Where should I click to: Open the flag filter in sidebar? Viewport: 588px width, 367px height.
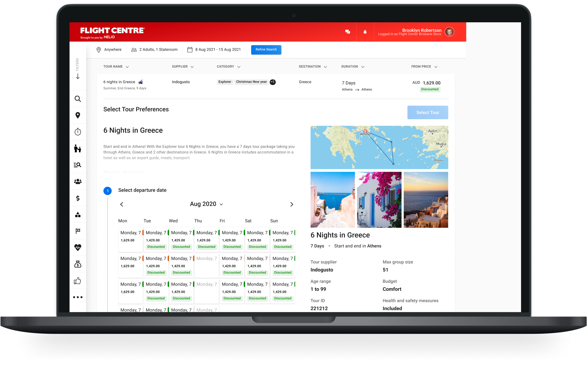point(78,231)
